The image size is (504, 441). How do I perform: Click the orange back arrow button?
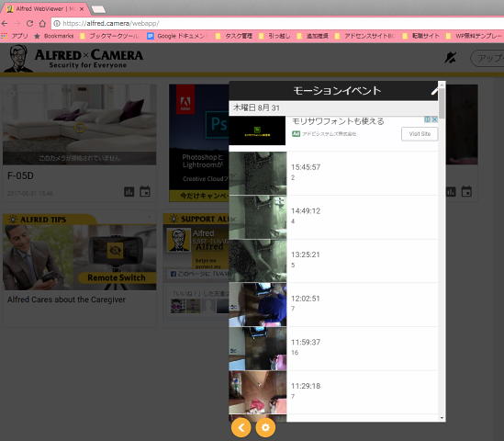click(x=241, y=427)
